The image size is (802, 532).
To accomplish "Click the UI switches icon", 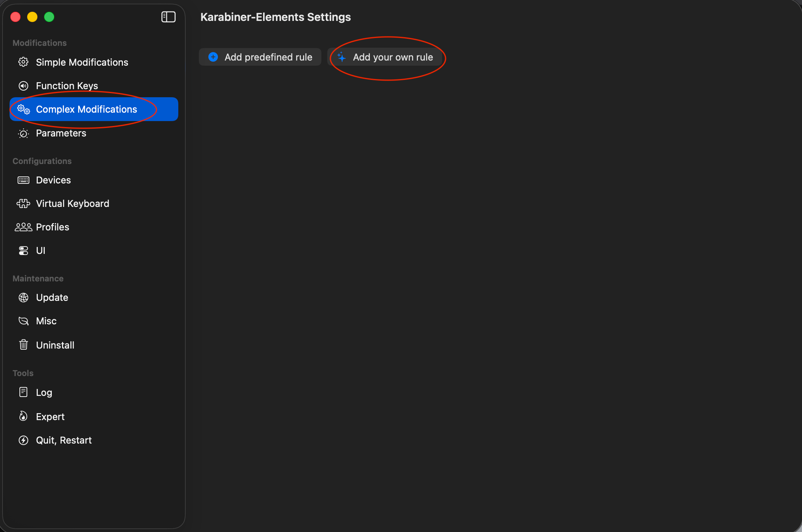I will (x=23, y=251).
